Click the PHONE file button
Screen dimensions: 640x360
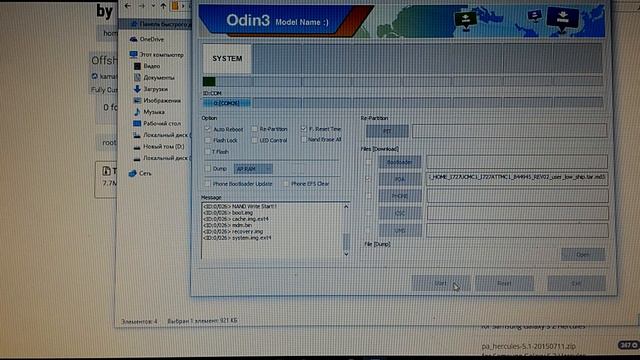point(400,196)
